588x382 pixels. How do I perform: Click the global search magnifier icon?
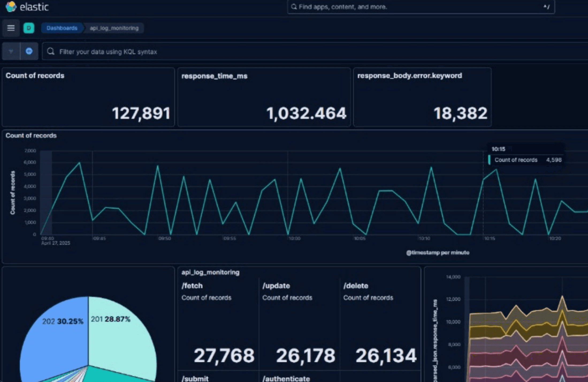pos(294,7)
